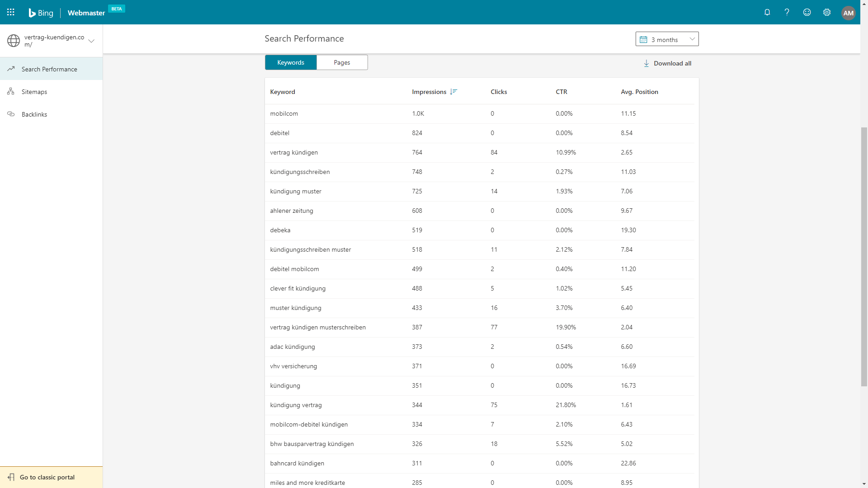Click the Impressions sort descending icon
This screenshot has width=868, height=488.
(x=453, y=92)
